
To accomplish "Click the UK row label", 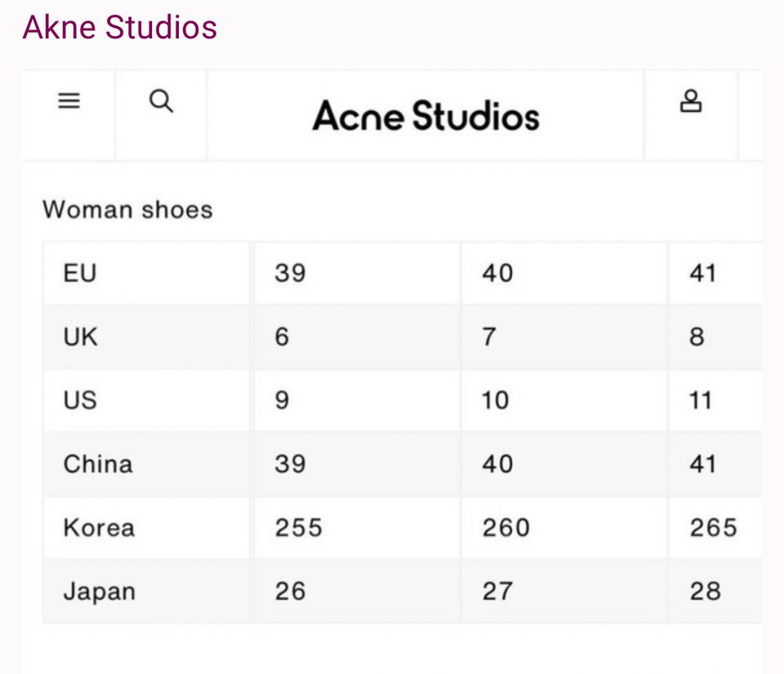I will pyautogui.click(x=80, y=337).
